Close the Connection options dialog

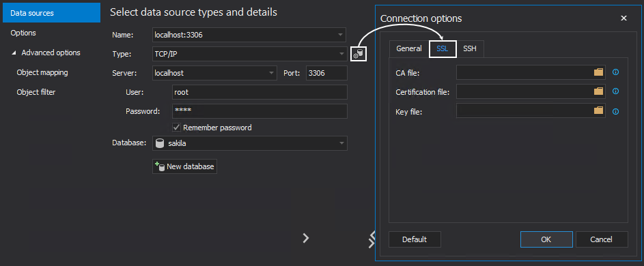624,18
